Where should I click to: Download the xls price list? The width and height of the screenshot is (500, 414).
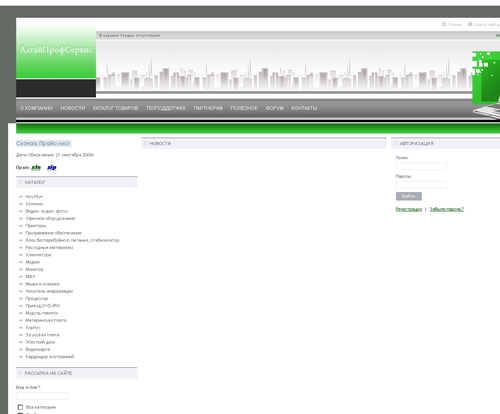click(x=36, y=167)
